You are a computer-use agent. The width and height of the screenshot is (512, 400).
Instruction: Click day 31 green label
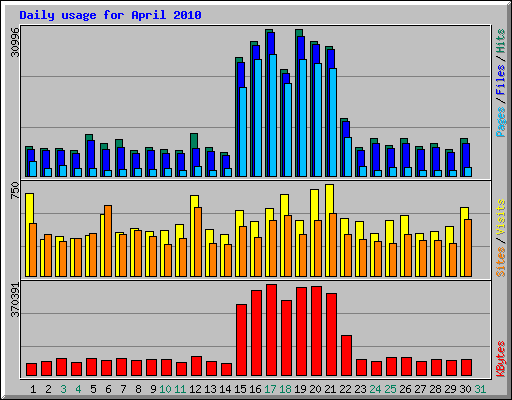click(x=480, y=389)
